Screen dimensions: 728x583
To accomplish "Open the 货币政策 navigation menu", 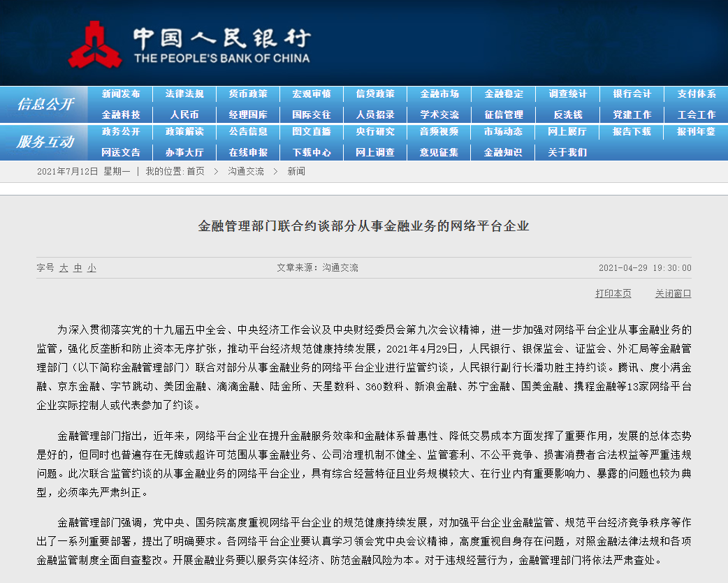I will pyautogui.click(x=248, y=94).
